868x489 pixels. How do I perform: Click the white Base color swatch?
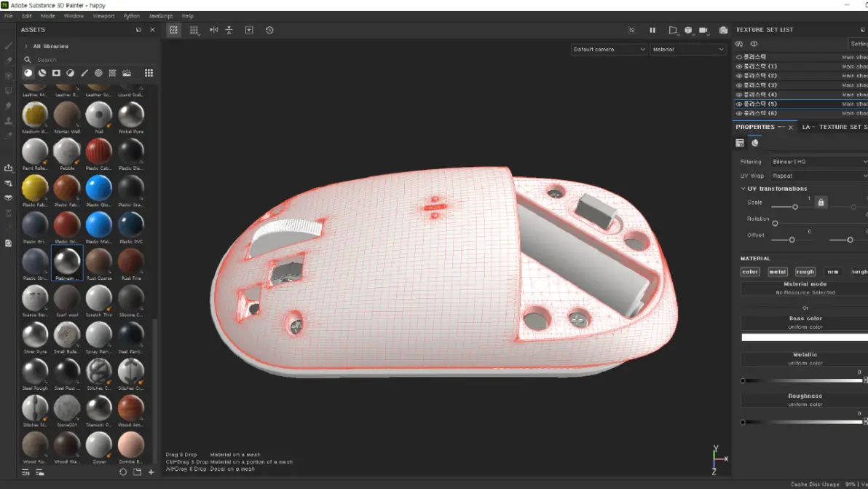click(x=804, y=337)
